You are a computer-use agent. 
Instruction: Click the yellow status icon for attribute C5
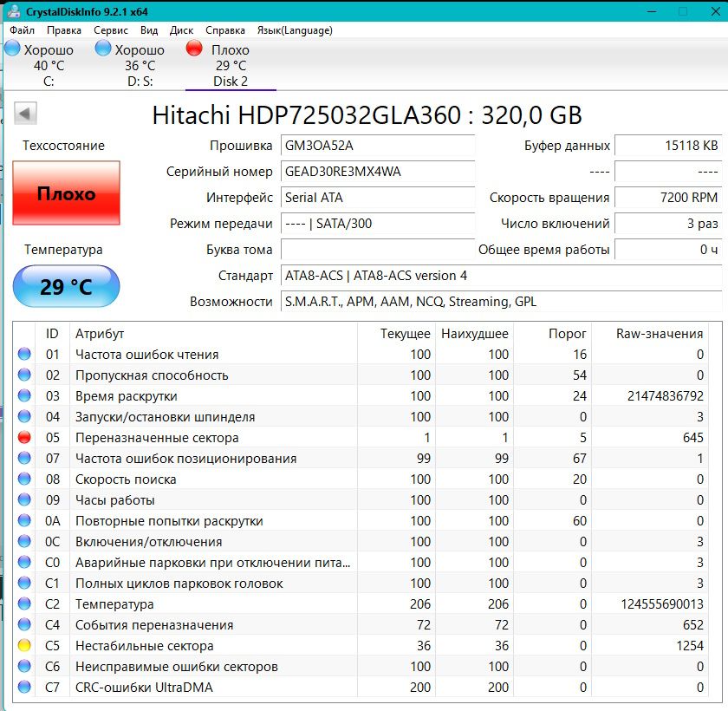tap(24, 645)
